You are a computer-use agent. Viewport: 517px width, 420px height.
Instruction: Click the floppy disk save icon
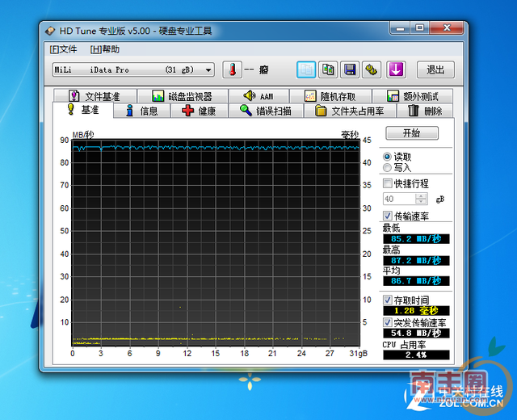(350, 69)
